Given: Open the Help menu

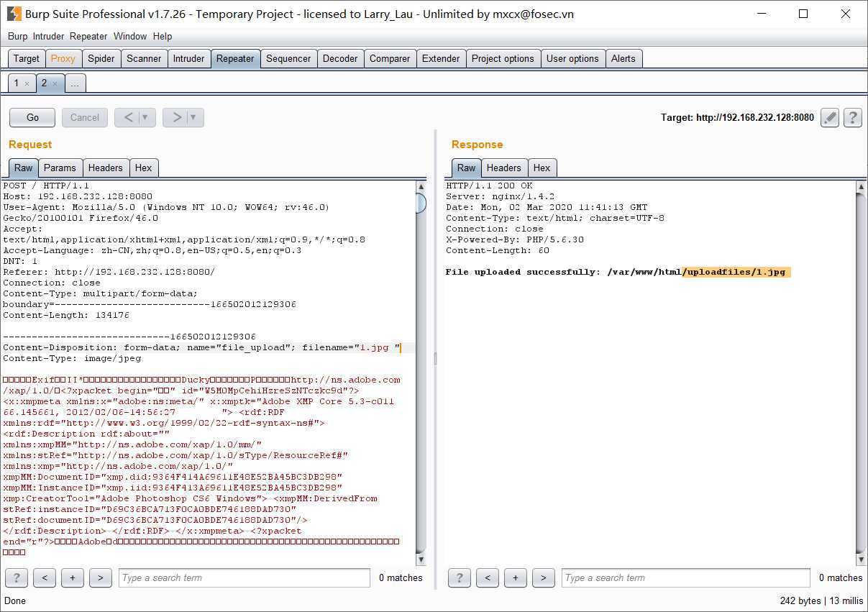Looking at the screenshot, I should click(x=163, y=36).
